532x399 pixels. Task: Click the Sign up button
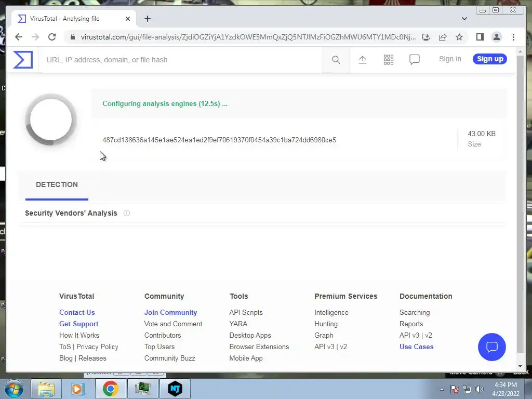490,59
